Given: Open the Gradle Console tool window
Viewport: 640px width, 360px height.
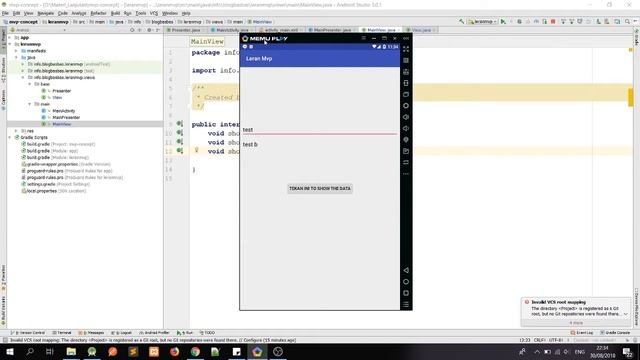Looking at the screenshot, I should (x=615, y=333).
